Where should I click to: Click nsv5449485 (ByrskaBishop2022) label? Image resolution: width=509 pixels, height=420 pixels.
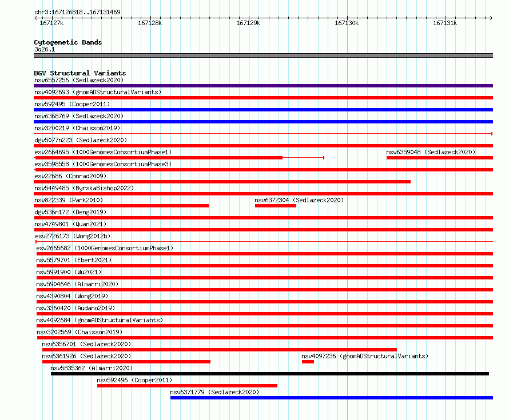84,188
